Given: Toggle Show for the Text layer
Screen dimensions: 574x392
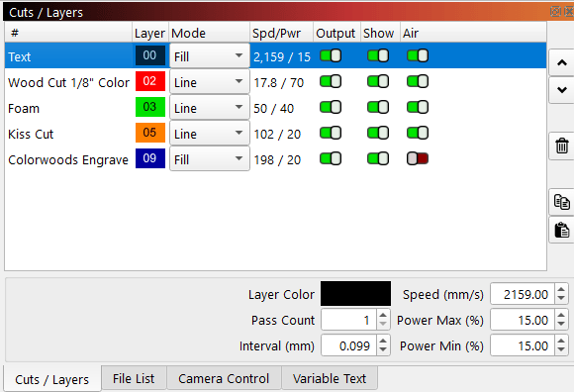Looking at the screenshot, I should click(x=378, y=56).
